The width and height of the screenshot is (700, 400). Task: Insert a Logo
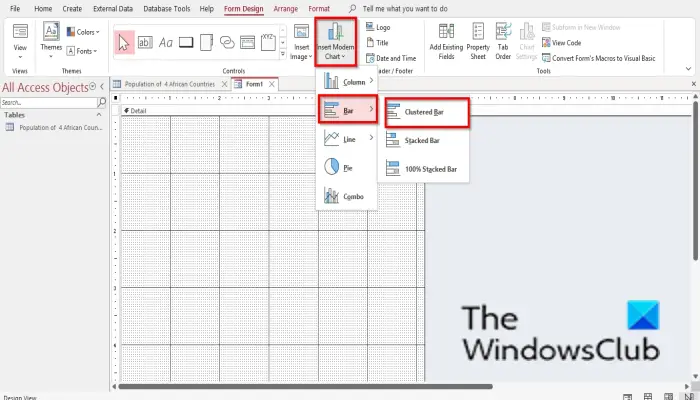378,27
